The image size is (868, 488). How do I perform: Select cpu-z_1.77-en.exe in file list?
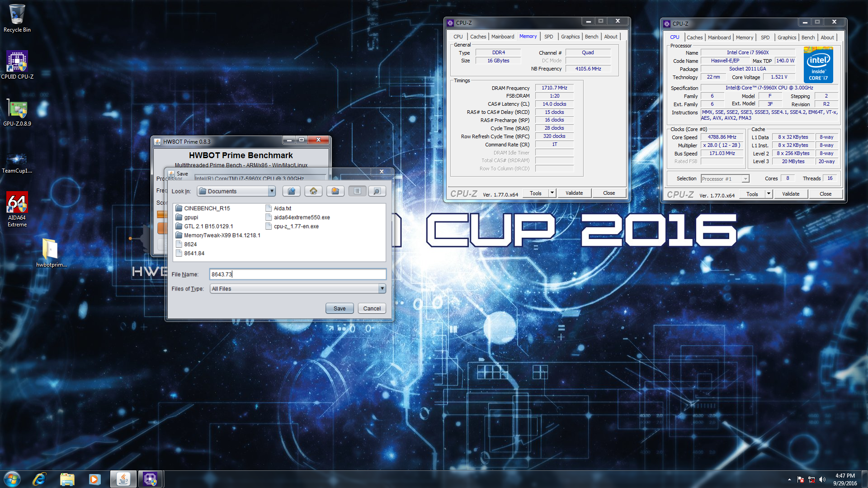point(292,226)
